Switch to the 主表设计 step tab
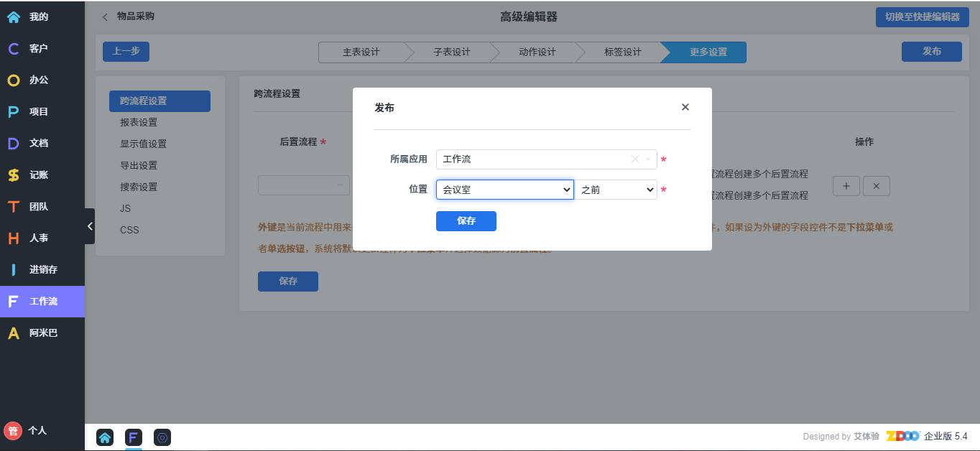 [x=361, y=52]
